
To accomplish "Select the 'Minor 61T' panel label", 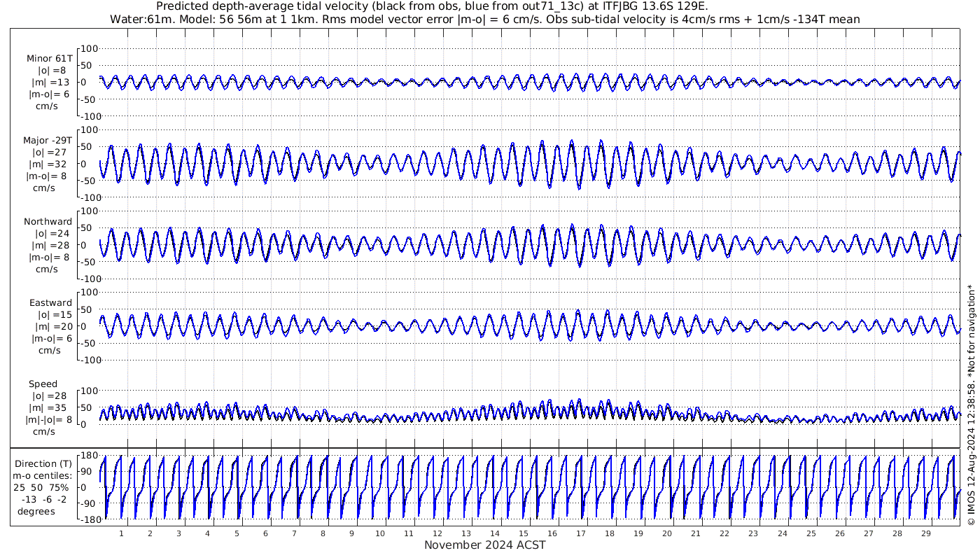I will pos(49,59).
